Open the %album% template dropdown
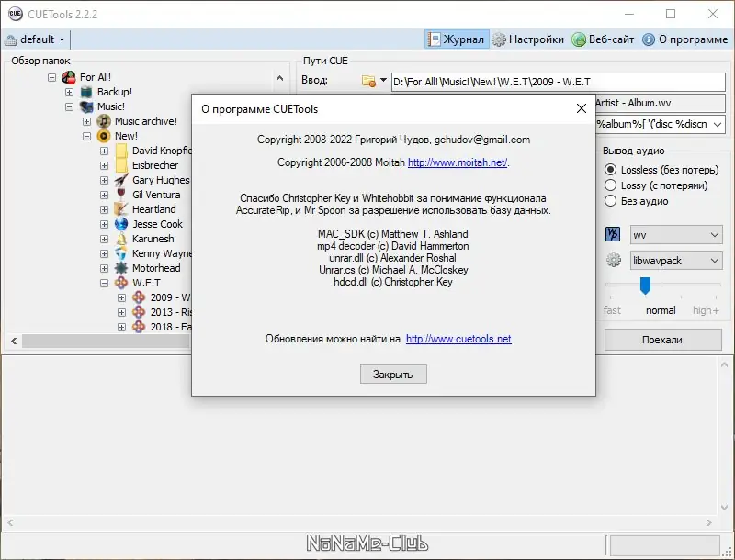 click(718, 125)
